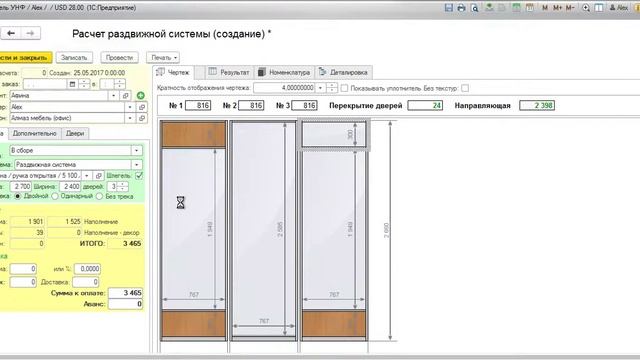The width and height of the screenshot is (640, 360).
Task: Open the Двери tab
Action: 75,133
